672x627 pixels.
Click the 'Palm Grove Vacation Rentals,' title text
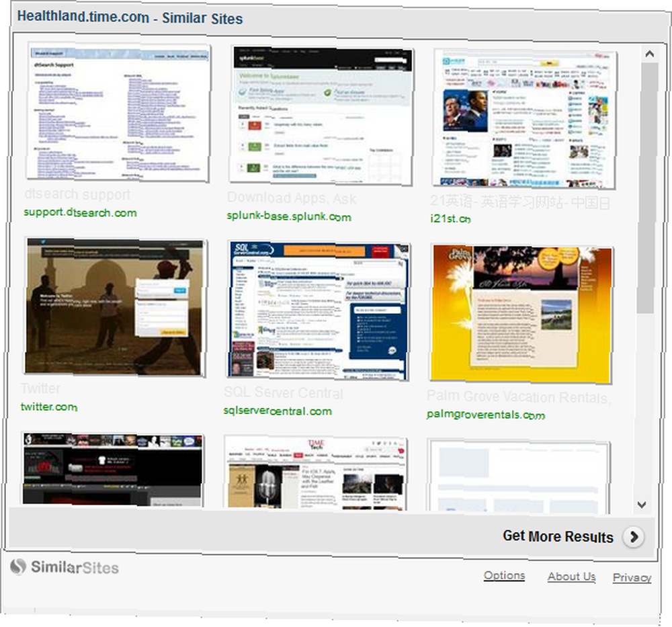click(x=518, y=397)
